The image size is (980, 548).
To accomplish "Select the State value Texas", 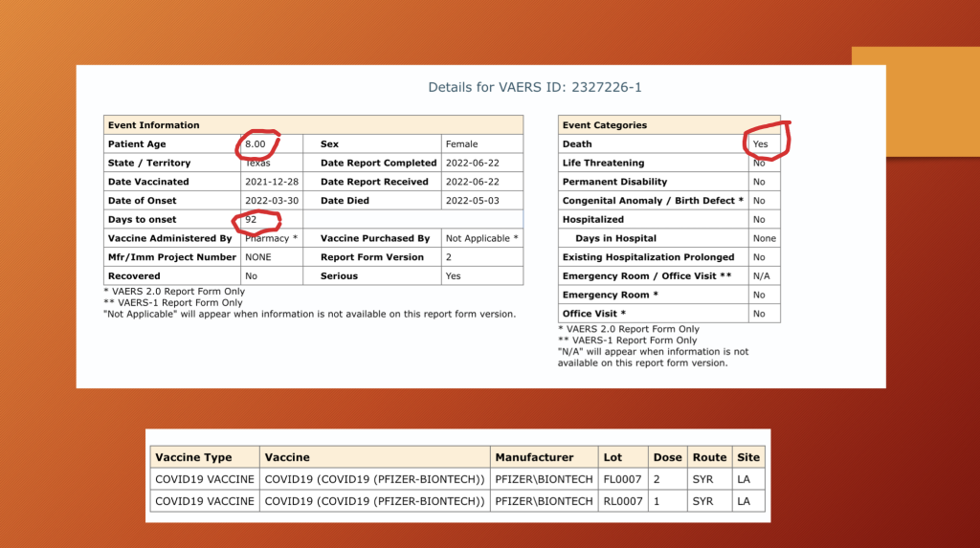I will pos(257,164).
